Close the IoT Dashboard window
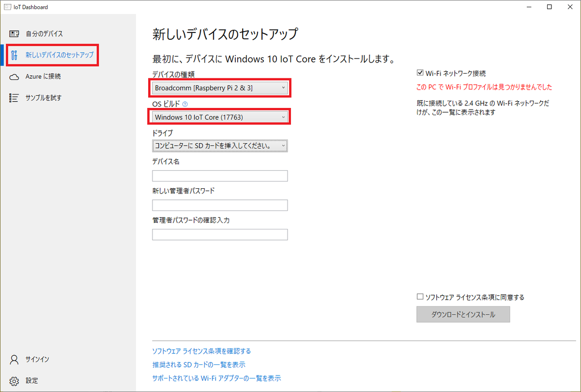The height and width of the screenshot is (392, 581). point(570,7)
